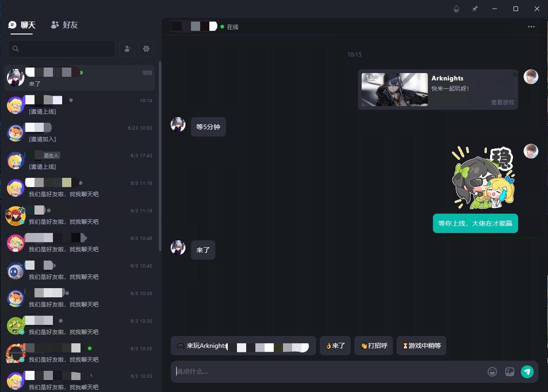Pin the window with pushpin icon
548x392 pixels.
point(474,9)
